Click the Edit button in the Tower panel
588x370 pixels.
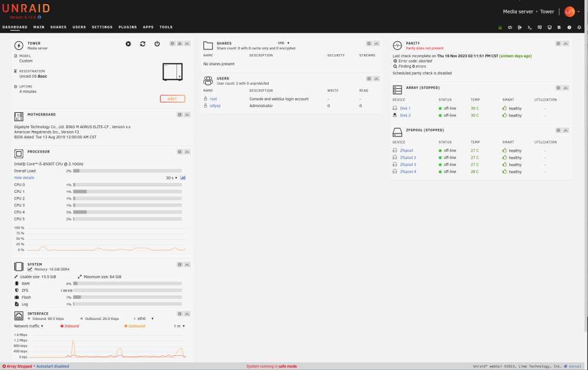coord(172,99)
